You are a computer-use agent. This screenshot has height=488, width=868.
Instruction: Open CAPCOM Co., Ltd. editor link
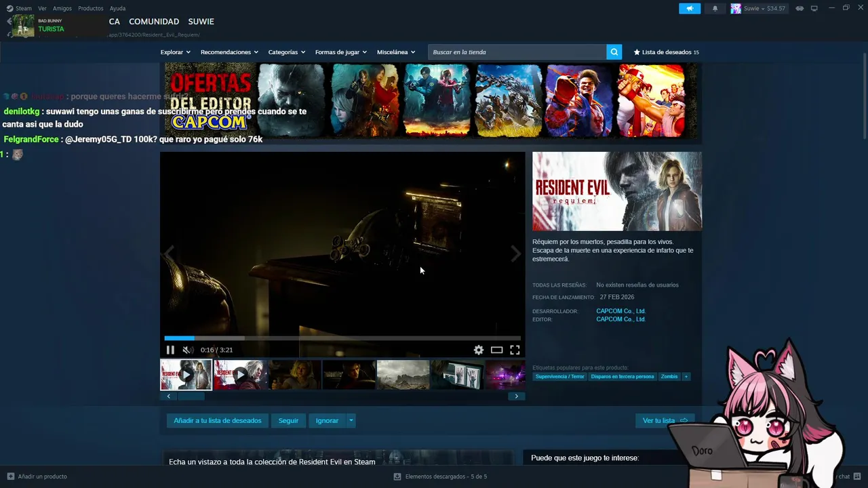tap(620, 319)
